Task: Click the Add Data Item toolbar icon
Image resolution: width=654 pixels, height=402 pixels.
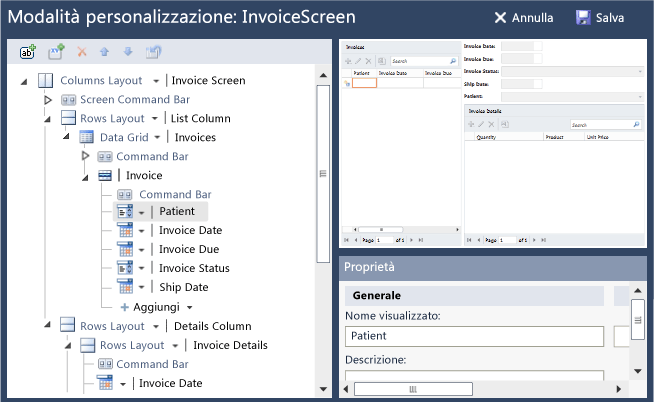Action: pyautogui.click(x=56, y=52)
